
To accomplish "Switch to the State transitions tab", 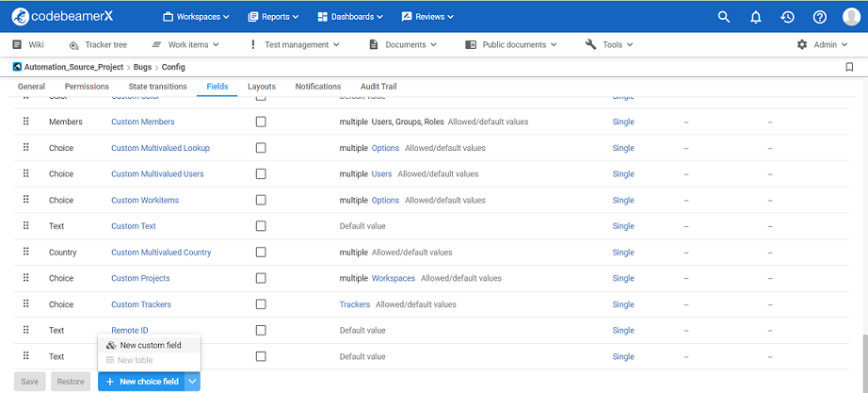I will pyautogui.click(x=157, y=87).
